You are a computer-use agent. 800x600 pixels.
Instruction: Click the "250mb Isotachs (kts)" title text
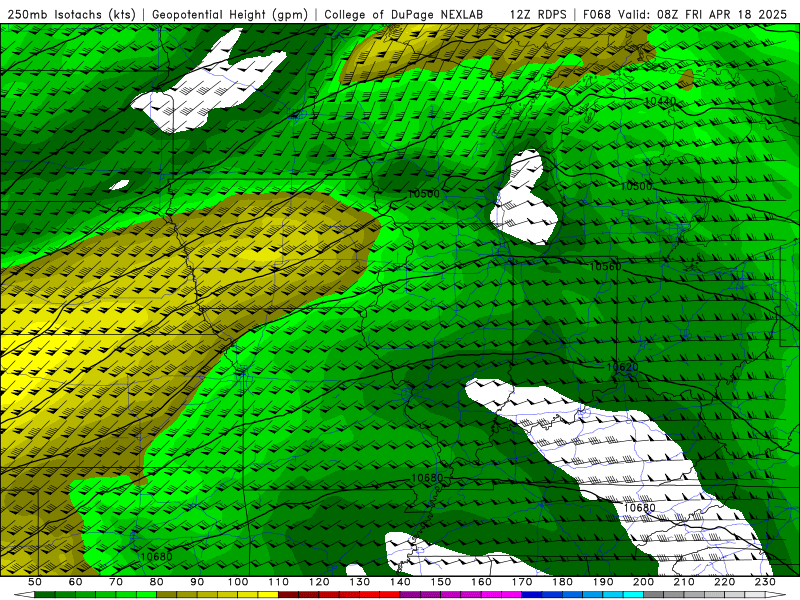click(71, 15)
